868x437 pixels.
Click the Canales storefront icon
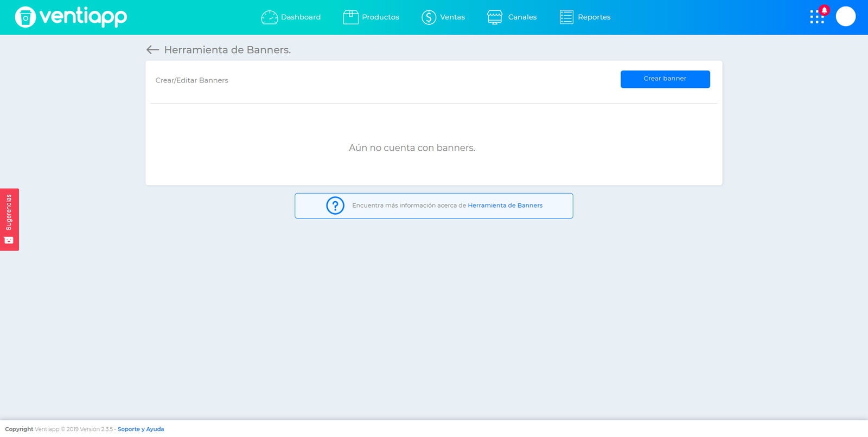tap(495, 17)
